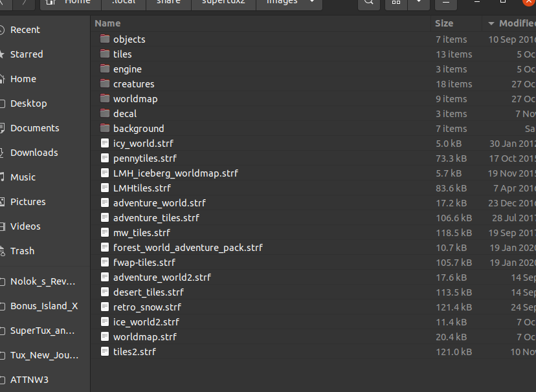The width and height of the screenshot is (536, 392).
Task: Open the hamburger main menu
Action: (x=445, y=2)
